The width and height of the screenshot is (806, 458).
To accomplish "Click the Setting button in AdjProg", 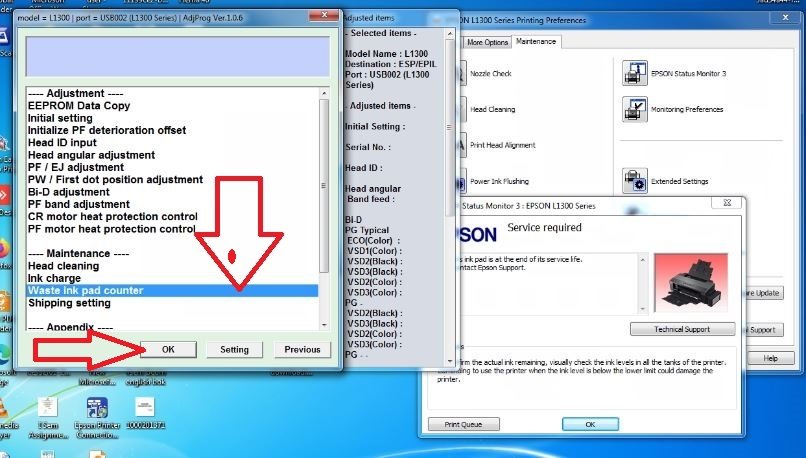I will coord(234,350).
